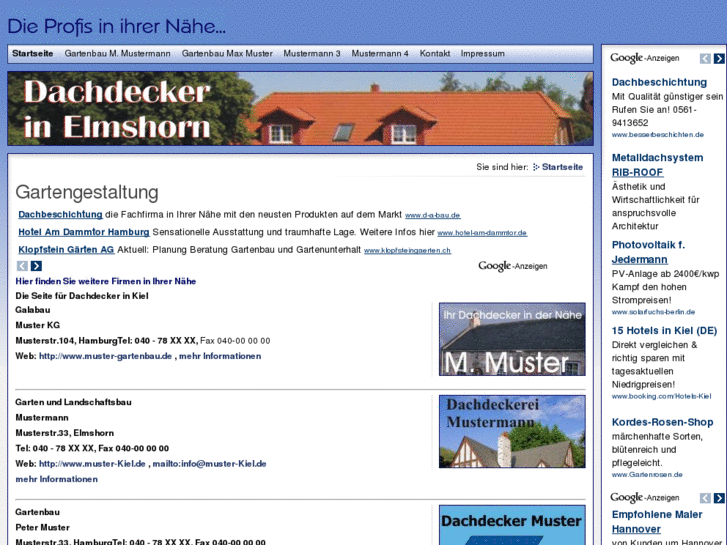Visit www.hotel-am-dammtor.de link
Image resolution: width=727 pixels, height=545 pixels.
click(482, 233)
